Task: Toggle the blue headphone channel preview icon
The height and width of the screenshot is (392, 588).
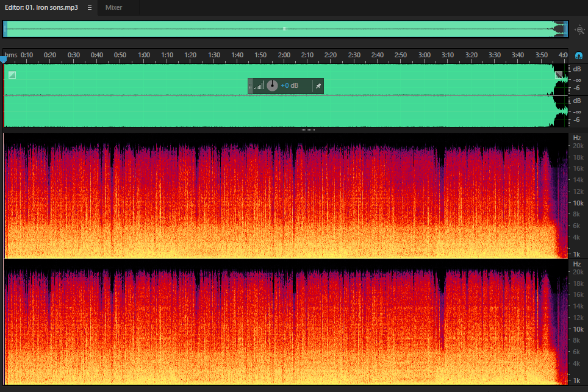Action: tap(579, 56)
